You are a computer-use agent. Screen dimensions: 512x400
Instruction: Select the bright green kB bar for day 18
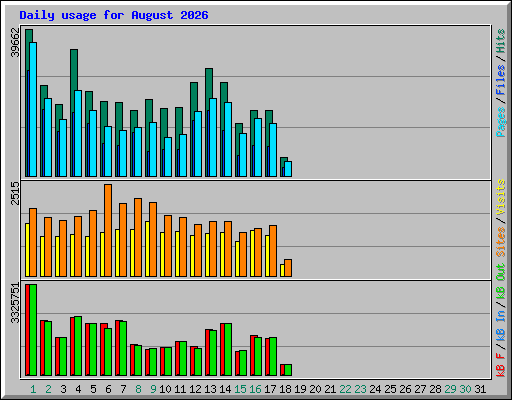click(x=288, y=370)
